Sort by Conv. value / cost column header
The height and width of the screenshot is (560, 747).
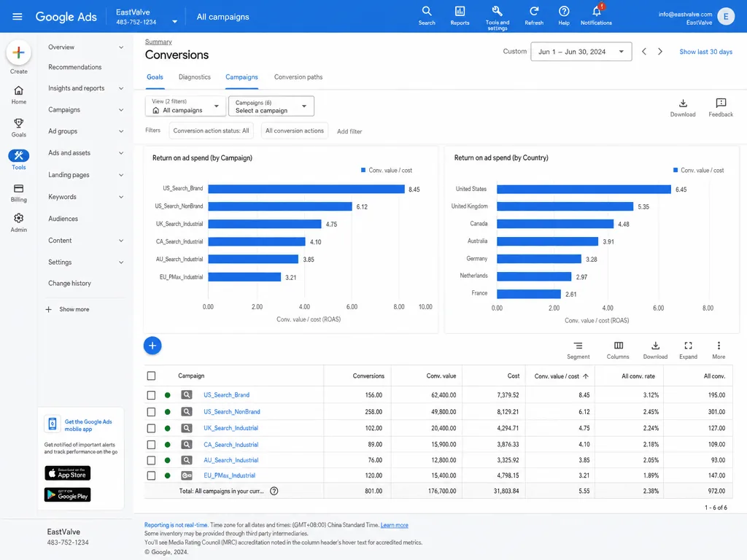[561, 376]
